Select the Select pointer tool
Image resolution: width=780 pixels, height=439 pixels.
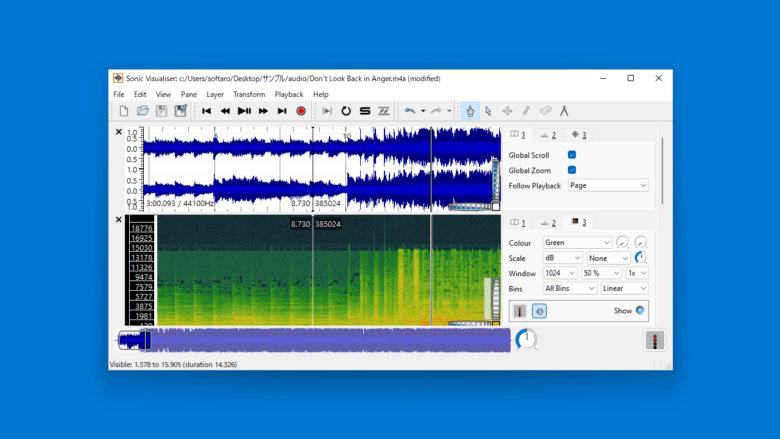tap(488, 111)
